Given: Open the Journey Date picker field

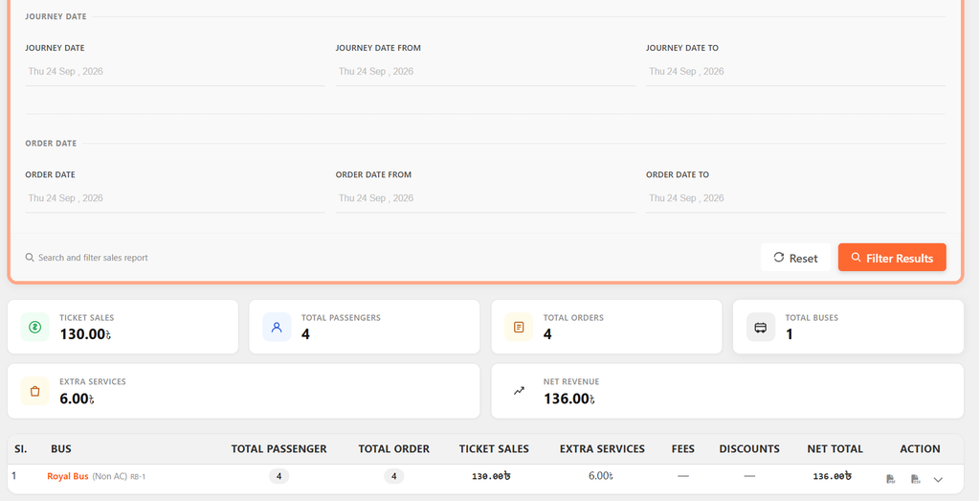Looking at the screenshot, I should pos(175,72).
